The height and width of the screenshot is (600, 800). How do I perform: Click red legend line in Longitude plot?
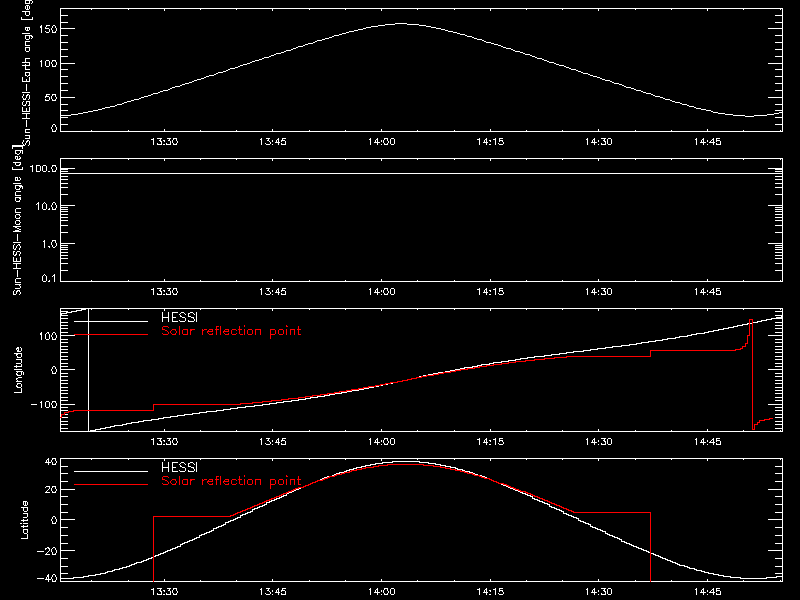111,335
